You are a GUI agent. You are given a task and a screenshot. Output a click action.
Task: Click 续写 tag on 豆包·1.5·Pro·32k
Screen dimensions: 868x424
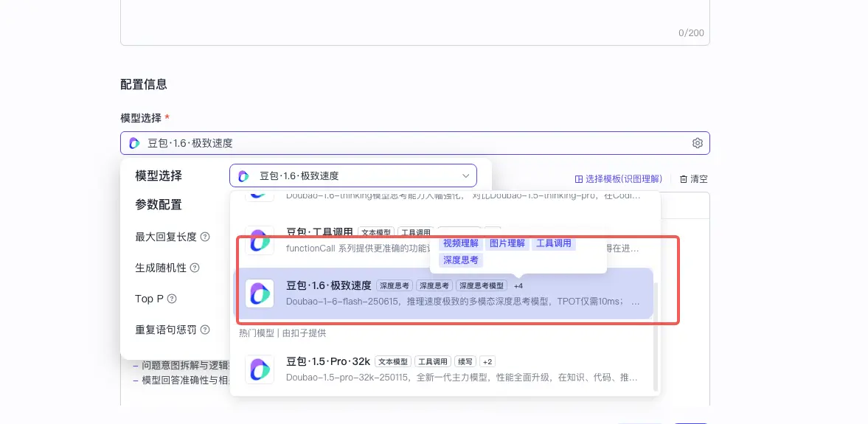click(x=465, y=361)
